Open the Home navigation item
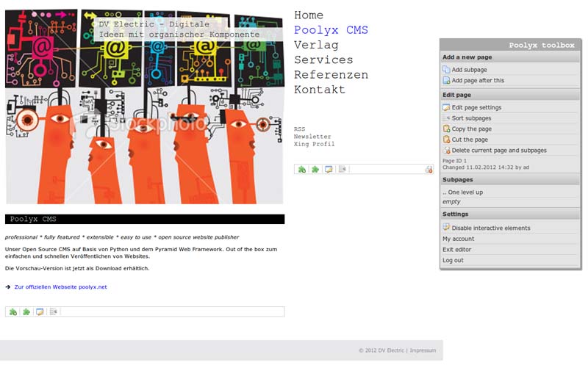This screenshot has height=368, width=588. 309,15
